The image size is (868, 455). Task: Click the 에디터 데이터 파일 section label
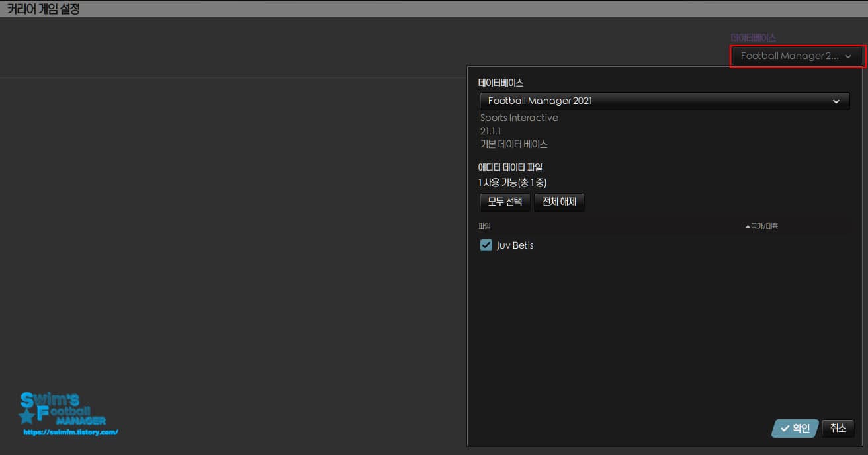pos(510,167)
